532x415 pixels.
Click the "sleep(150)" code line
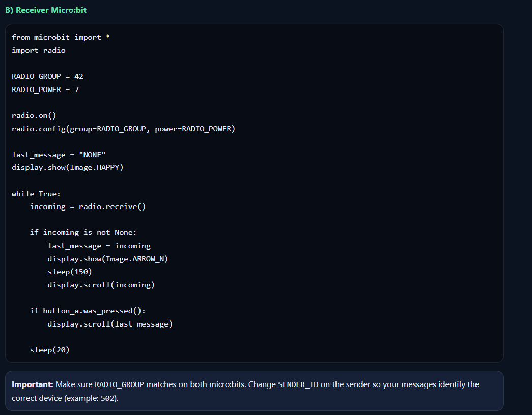(70, 272)
